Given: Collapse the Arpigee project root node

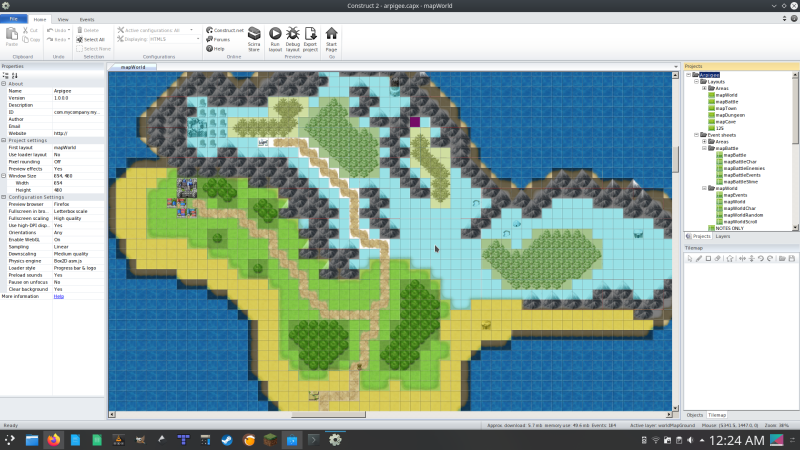Looking at the screenshot, I should 688,75.
